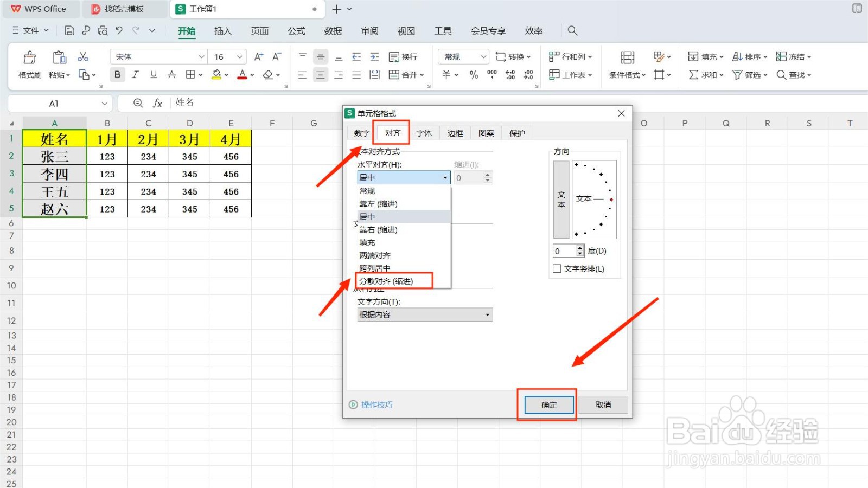Switch to the 边框 tab in the dialog
Viewport: 868px width, 488px height.
(x=455, y=132)
